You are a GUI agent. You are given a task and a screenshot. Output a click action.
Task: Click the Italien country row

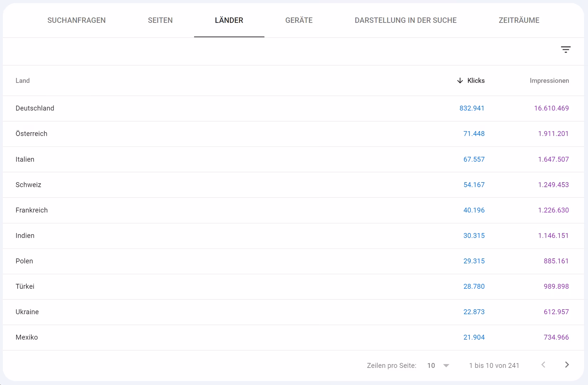click(25, 159)
